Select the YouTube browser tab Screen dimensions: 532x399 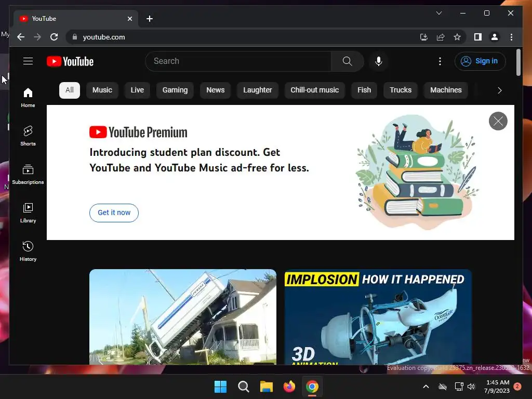[x=76, y=19]
